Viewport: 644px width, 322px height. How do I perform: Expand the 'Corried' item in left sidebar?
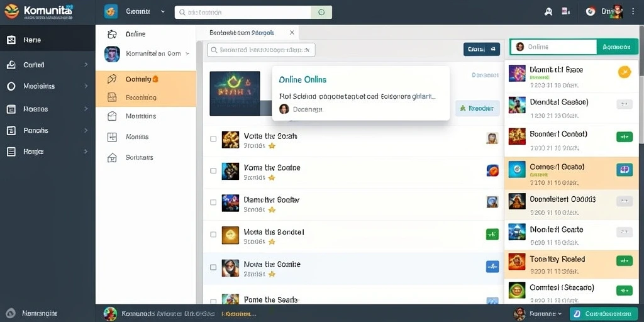pyautogui.click(x=48, y=65)
